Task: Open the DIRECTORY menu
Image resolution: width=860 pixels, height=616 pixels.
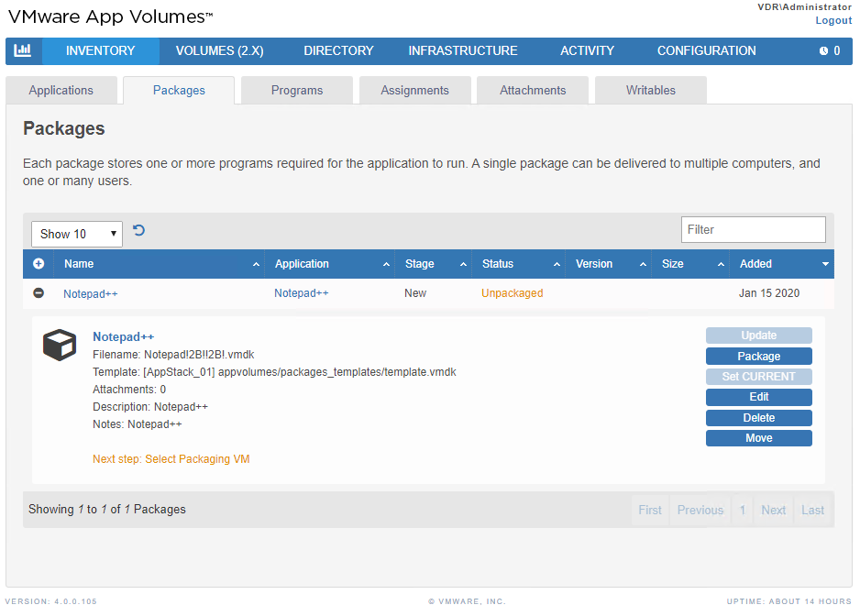Action: point(338,51)
